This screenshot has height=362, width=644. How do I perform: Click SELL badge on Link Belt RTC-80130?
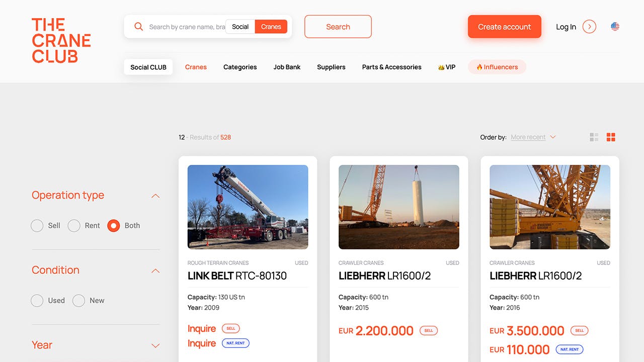[x=231, y=328]
